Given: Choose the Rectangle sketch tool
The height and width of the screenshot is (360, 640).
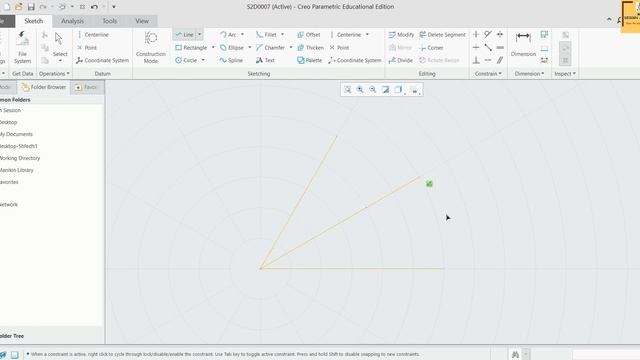Looking at the screenshot, I should 191,47.
